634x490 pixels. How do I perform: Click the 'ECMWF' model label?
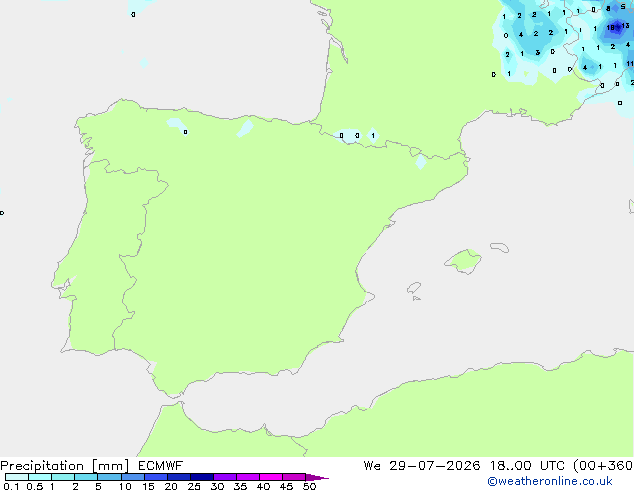coord(161,466)
